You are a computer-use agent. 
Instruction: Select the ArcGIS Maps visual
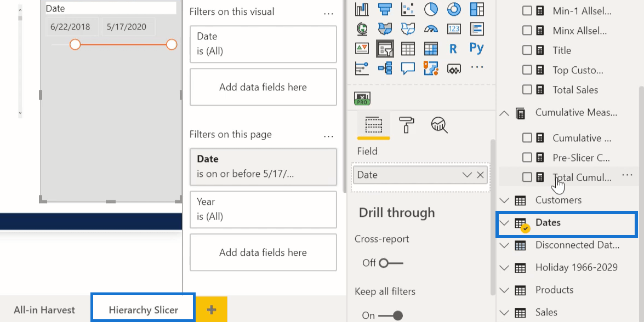pos(431,68)
